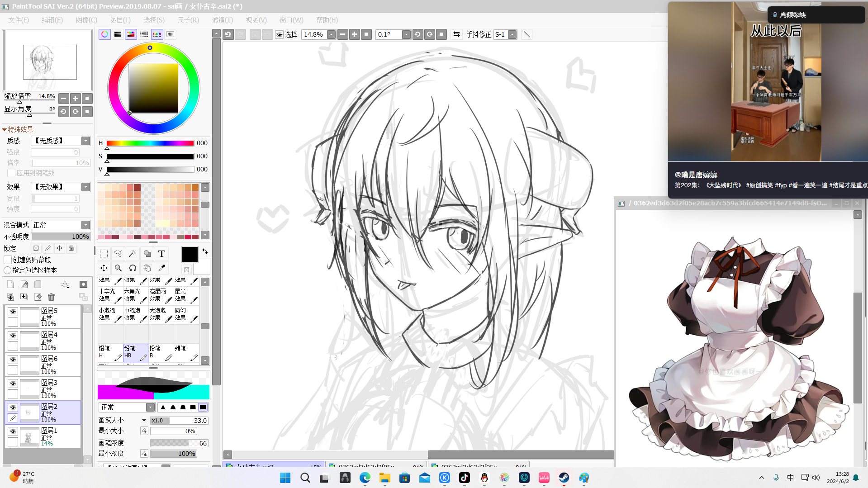This screenshot has width=868, height=488.
Task: Choose the Eyedropper color picker tool
Action: [x=161, y=268]
